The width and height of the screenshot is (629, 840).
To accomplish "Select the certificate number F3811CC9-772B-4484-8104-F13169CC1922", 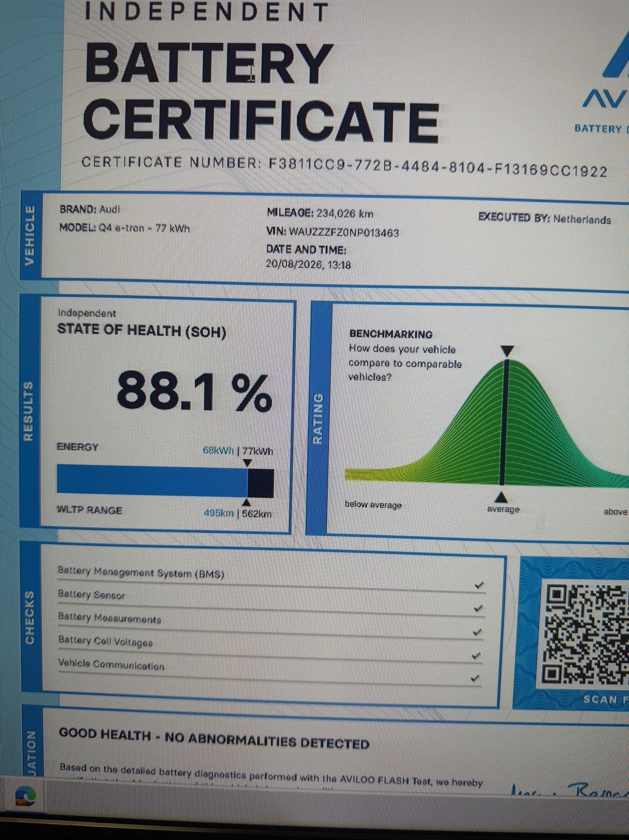I will click(438, 168).
